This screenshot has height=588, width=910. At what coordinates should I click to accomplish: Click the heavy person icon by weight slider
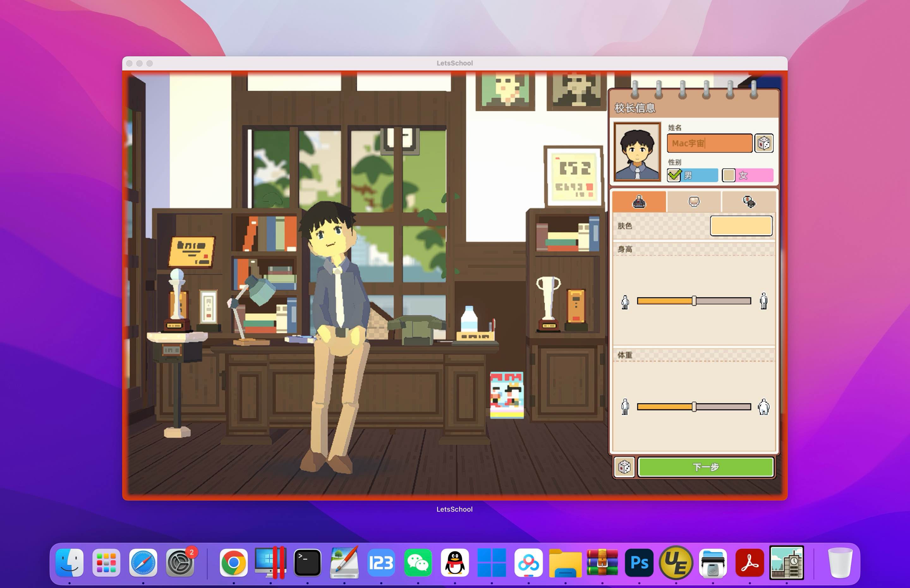763,407
